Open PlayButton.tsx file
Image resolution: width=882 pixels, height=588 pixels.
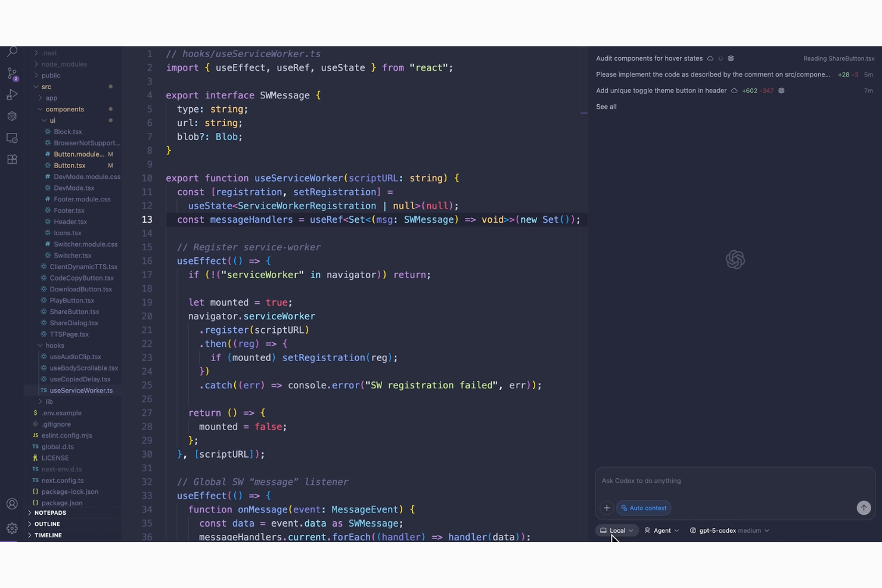coord(72,301)
